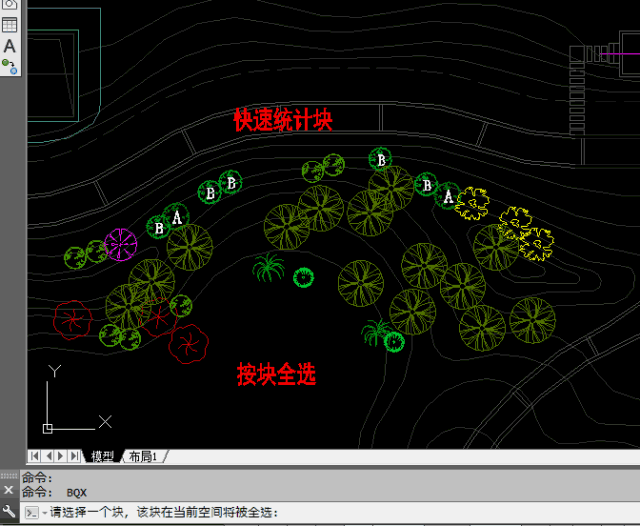This screenshot has height=526, width=640.
Task: Select the magenta tree block
Action: [120, 244]
